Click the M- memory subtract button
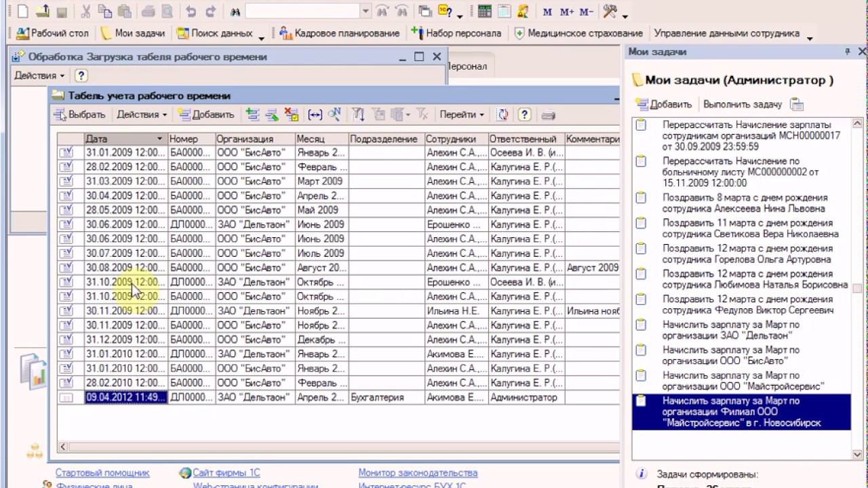Screen dimensions: 868x488 click(x=587, y=12)
